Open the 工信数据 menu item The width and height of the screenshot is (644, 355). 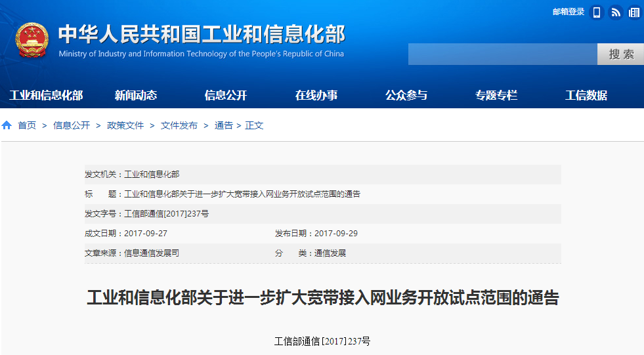coord(586,95)
